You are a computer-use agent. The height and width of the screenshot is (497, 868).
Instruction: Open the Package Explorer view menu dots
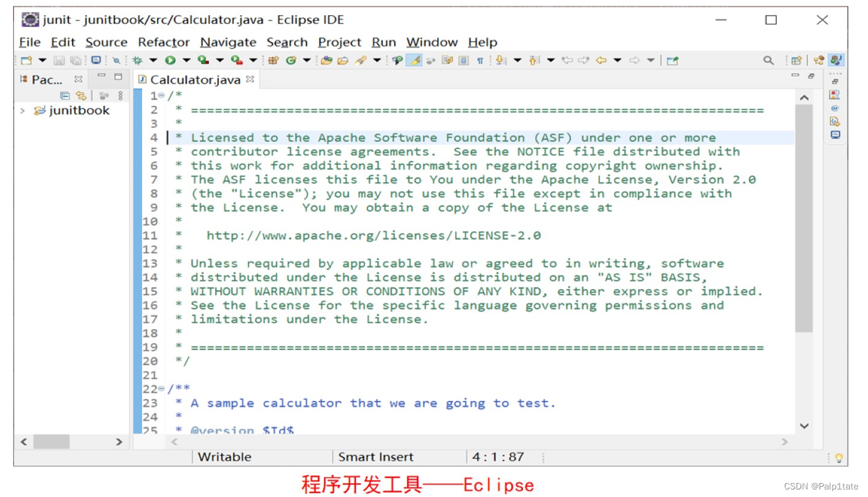pos(120,96)
